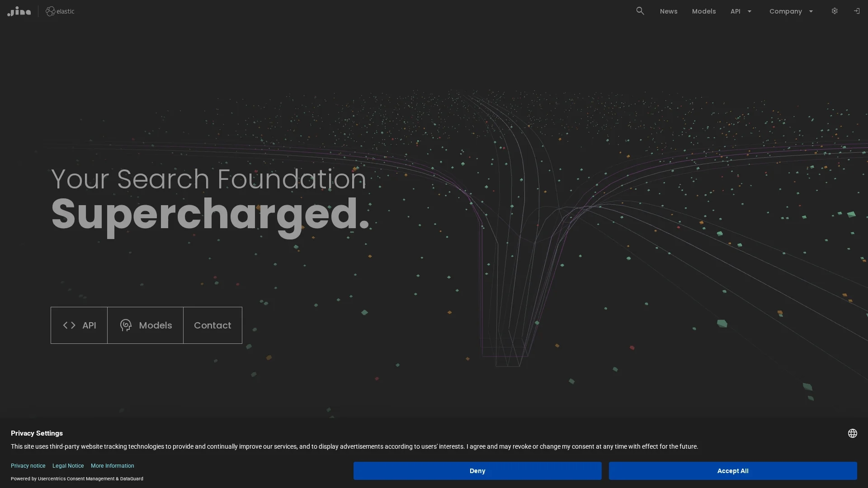Open the search magnifier icon
The height and width of the screenshot is (488, 868).
tap(640, 11)
